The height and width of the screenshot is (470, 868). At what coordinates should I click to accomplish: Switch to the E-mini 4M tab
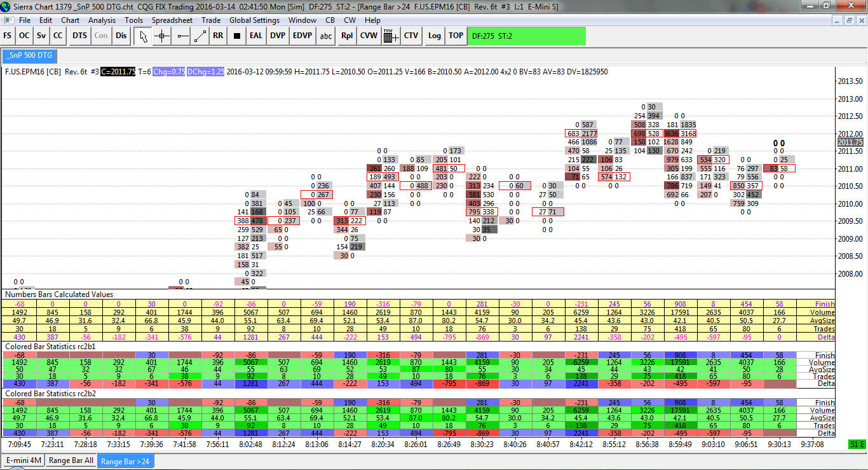coord(24,460)
